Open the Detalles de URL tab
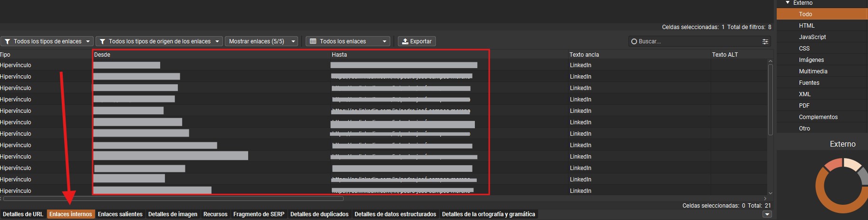 tap(23, 214)
